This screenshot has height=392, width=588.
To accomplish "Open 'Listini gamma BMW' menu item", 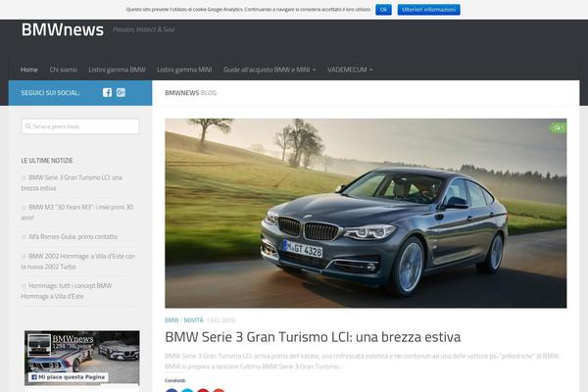I will click(117, 70).
